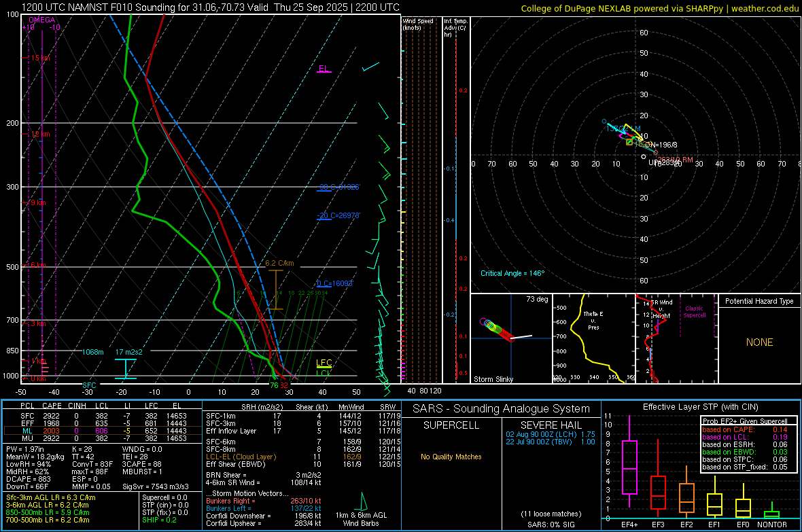
Task: Click the DownT = 66F value
Action: coord(27,486)
